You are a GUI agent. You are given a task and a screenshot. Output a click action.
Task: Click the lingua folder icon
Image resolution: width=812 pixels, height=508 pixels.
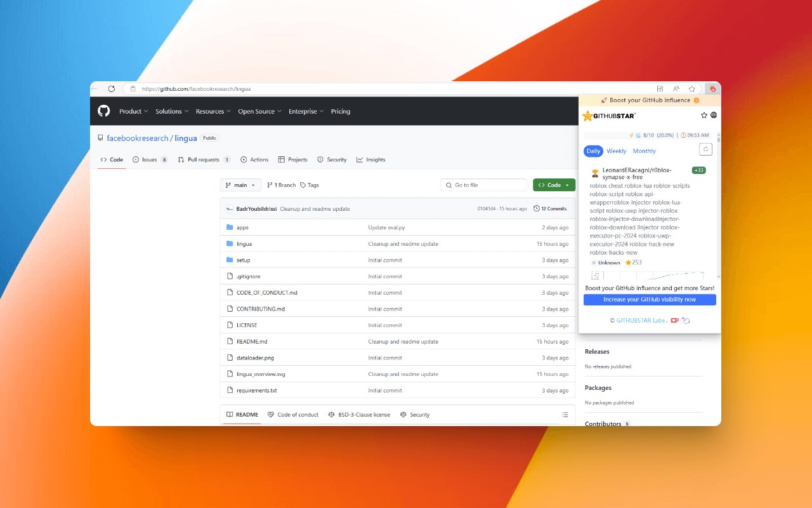pyautogui.click(x=230, y=244)
